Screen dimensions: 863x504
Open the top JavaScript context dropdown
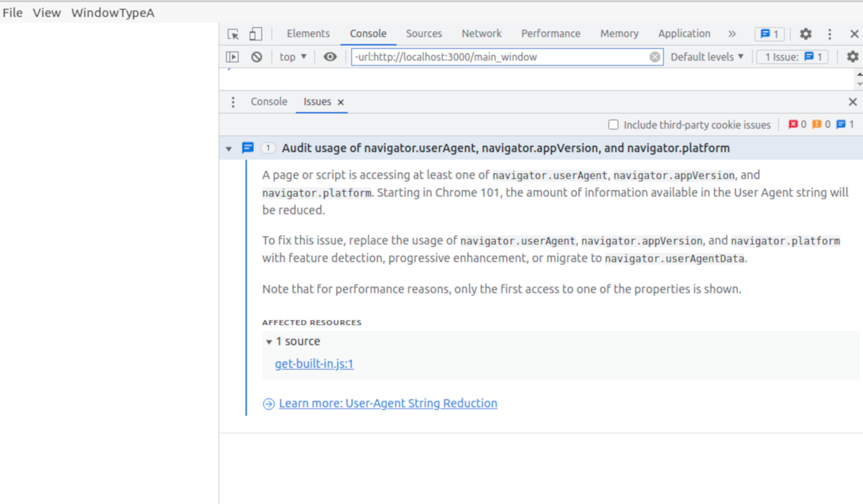pyautogui.click(x=293, y=57)
